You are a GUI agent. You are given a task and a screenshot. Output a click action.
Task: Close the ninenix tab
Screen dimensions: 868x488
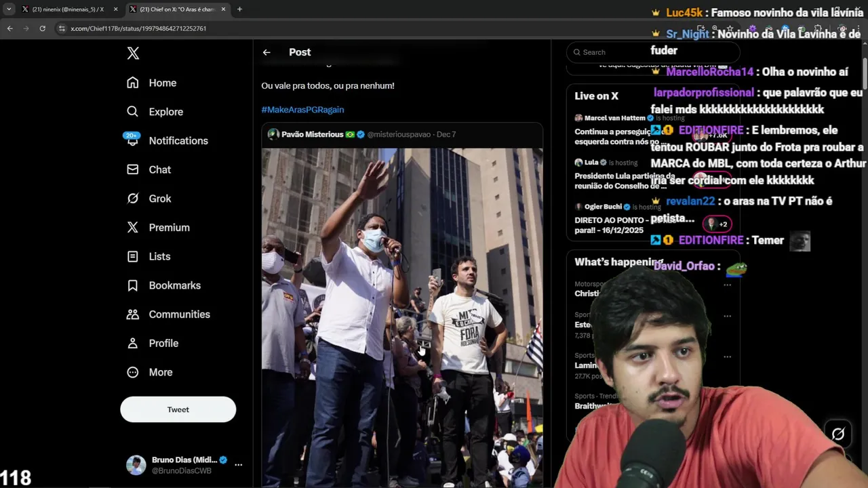[115, 9]
